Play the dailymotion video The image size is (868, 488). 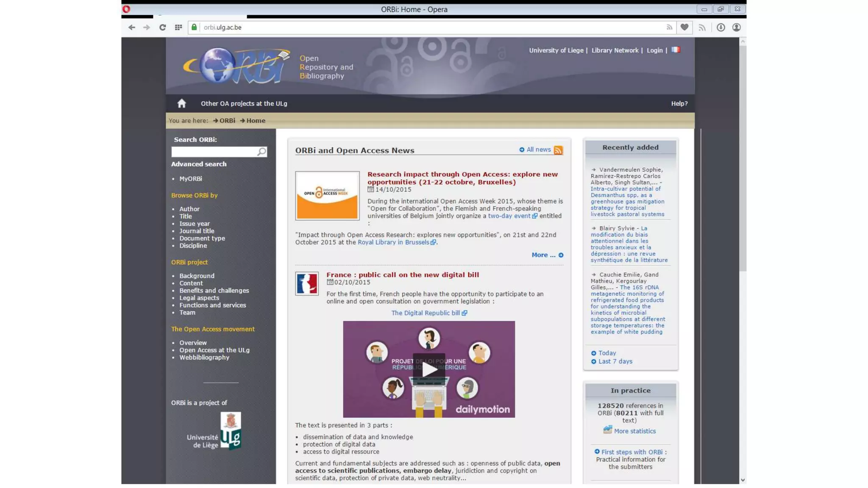429,369
